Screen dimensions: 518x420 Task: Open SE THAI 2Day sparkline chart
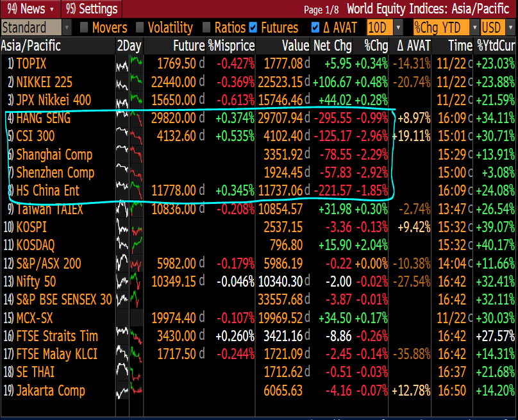(x=129, y=372)
